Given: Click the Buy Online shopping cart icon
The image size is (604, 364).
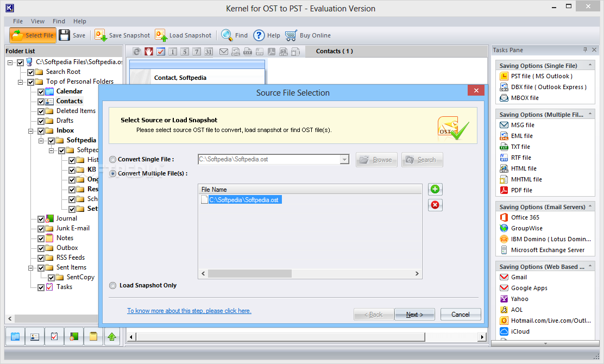Looking at the screenshot, I should point(291,35).
